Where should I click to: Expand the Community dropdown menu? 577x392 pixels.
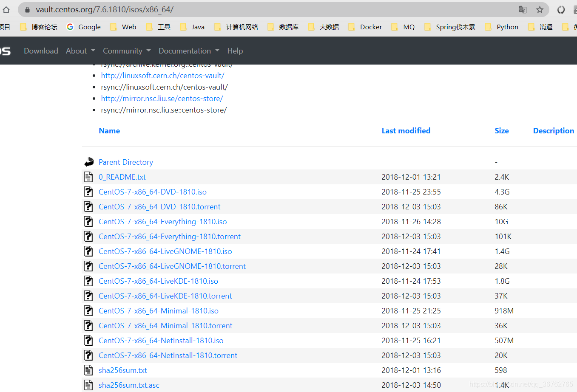point(127,51)
